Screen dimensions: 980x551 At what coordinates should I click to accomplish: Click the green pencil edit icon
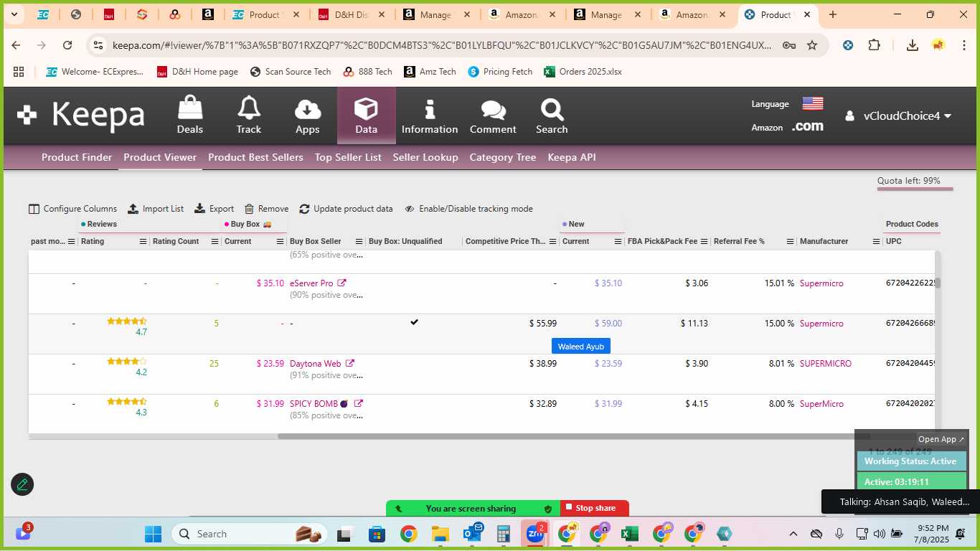22,484
